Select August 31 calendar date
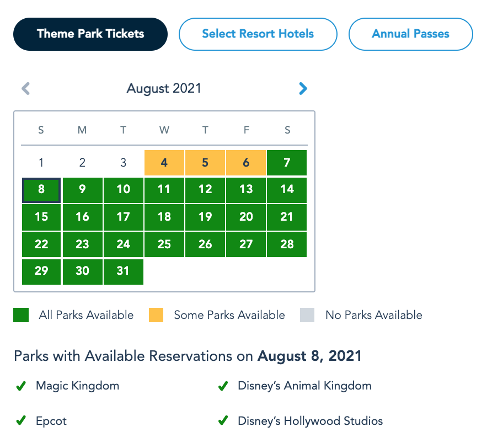 point(124,271)
